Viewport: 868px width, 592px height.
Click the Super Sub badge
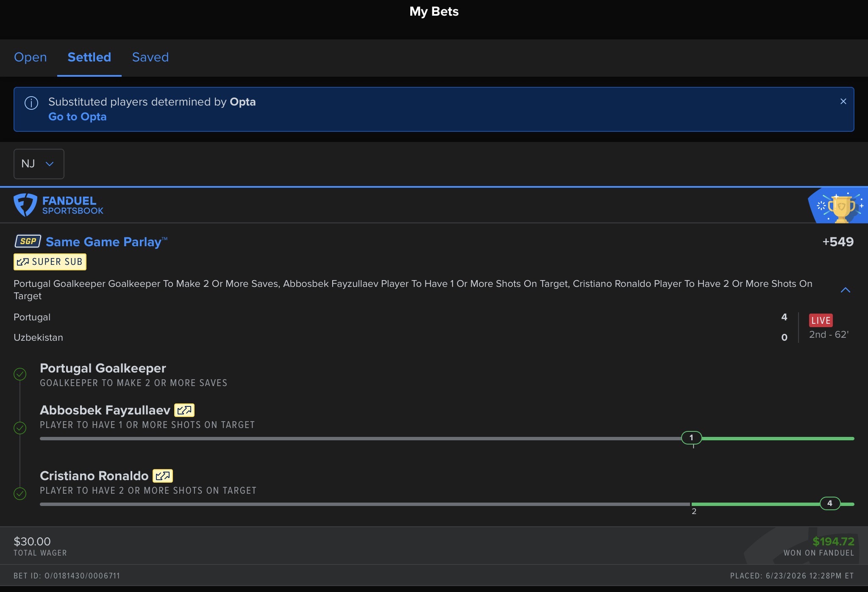50,262
